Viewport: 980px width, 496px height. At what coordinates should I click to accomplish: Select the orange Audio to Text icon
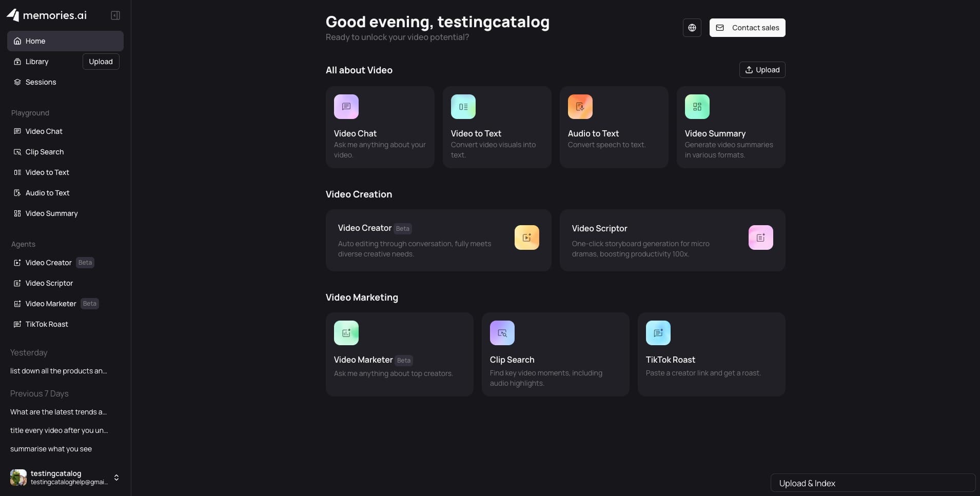click(x=580, y=107)
